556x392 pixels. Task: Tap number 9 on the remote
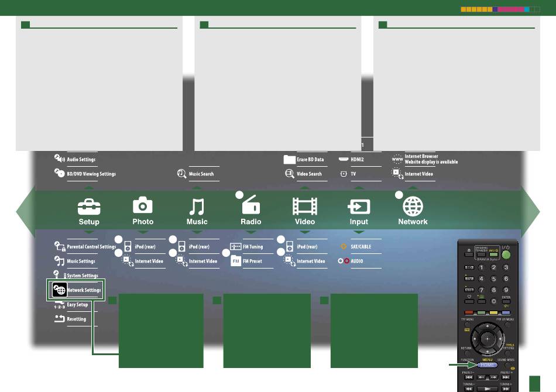pos(506,290)
